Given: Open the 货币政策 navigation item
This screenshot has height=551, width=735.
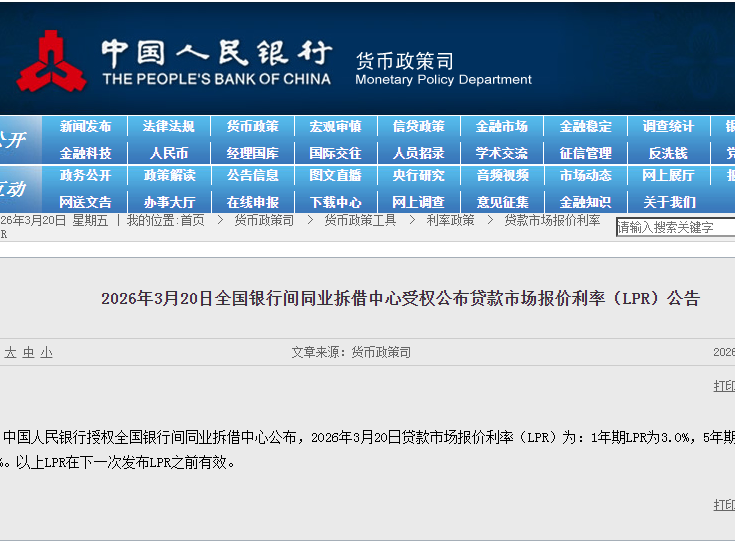Looking at the screenshot, I should tap(252, 127).
